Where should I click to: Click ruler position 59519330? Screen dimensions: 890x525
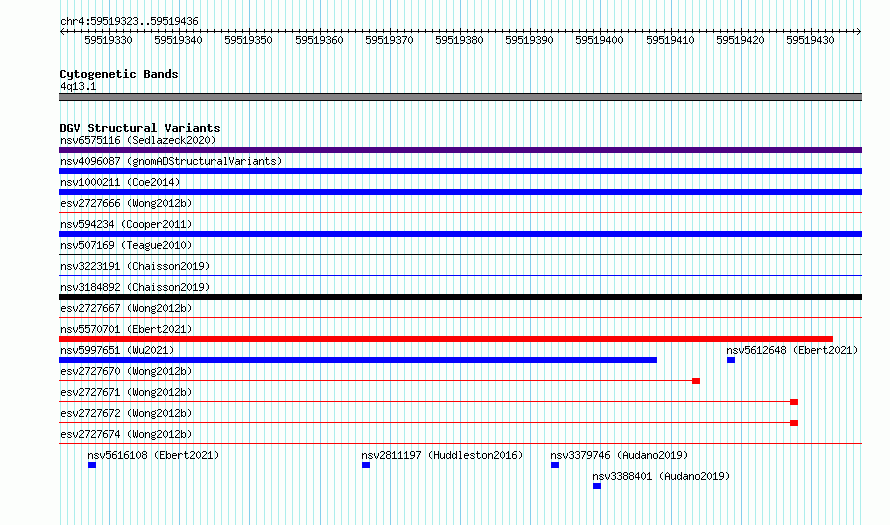(108, 40)
